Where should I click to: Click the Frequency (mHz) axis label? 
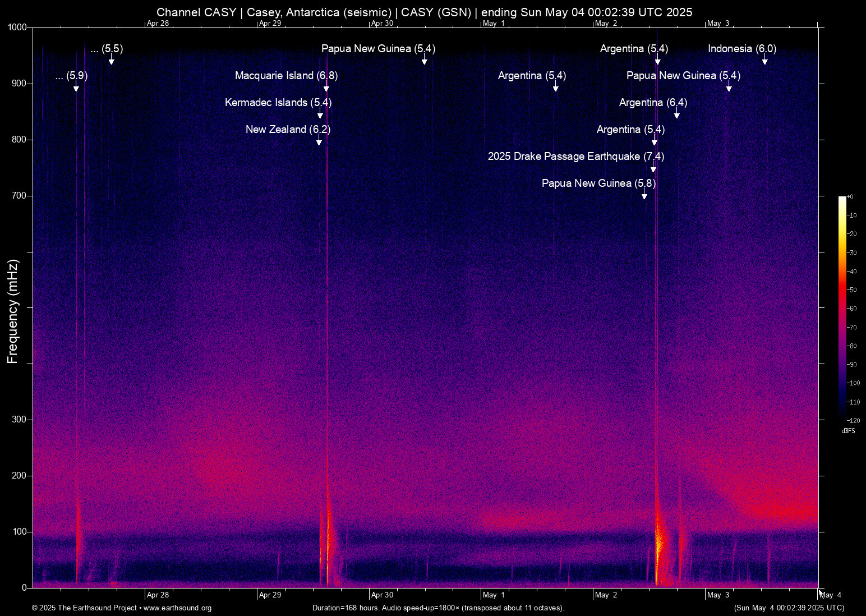[x=13, y=311]
